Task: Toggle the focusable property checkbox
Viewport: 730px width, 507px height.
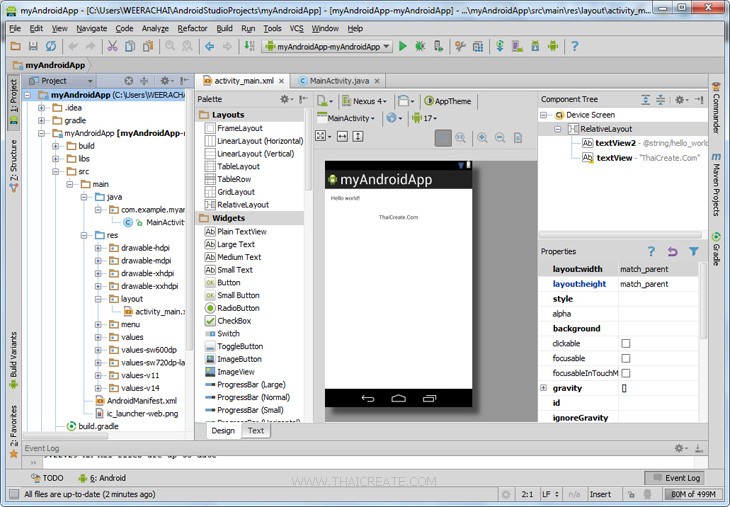Action: tap(626, 358)
